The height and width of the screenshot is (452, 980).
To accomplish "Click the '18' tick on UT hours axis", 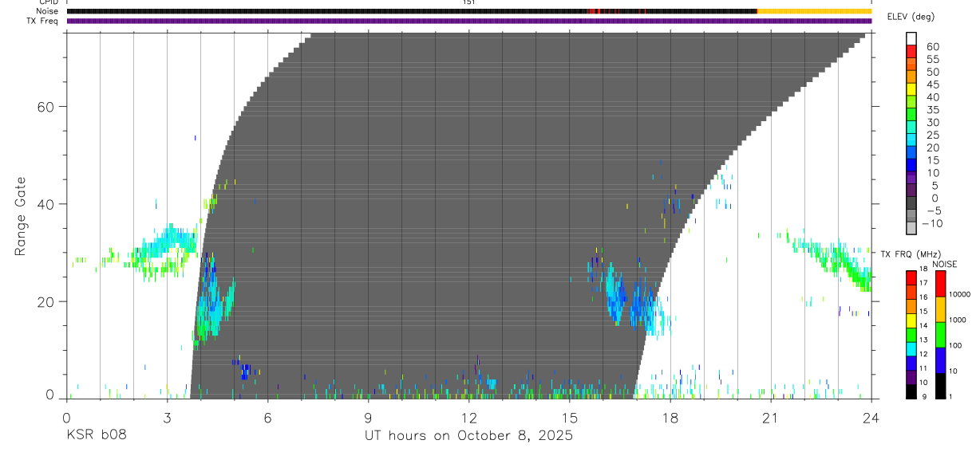I will 670,417.
